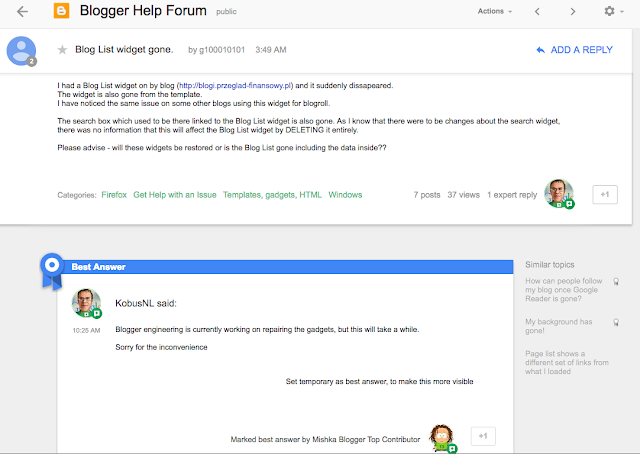The image size is (640, 454).
Task: Click the Blog List widget gone. topic title
Action: click(x=124, y=49)
